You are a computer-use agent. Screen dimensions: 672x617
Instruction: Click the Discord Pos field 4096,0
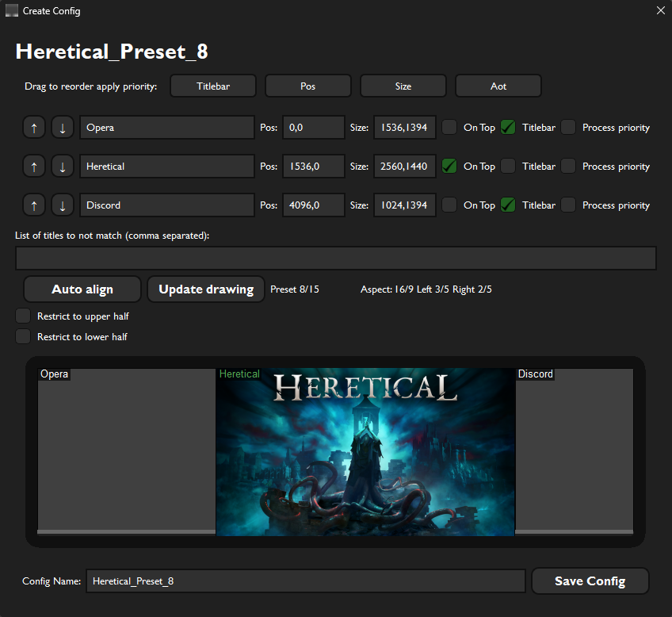[314, 205]
